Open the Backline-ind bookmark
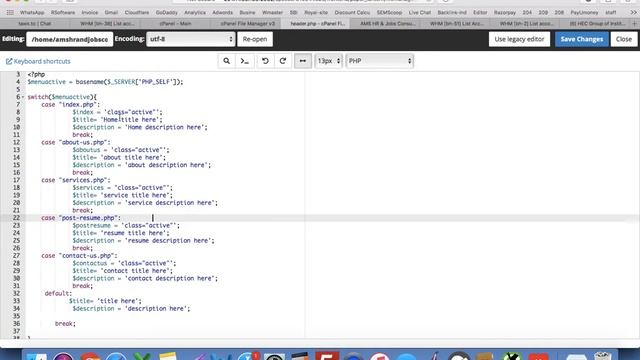 point(452,13)
